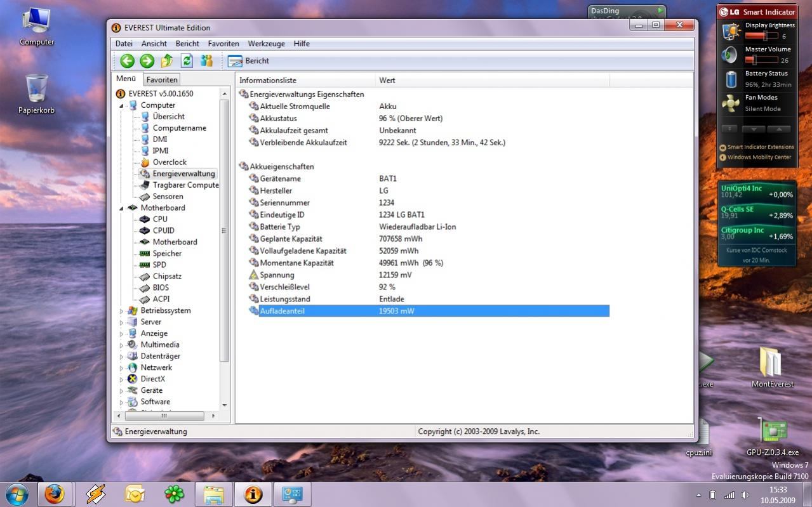Collapse the Motherboard tree category
812x507 pixels.
pos(122,208)
